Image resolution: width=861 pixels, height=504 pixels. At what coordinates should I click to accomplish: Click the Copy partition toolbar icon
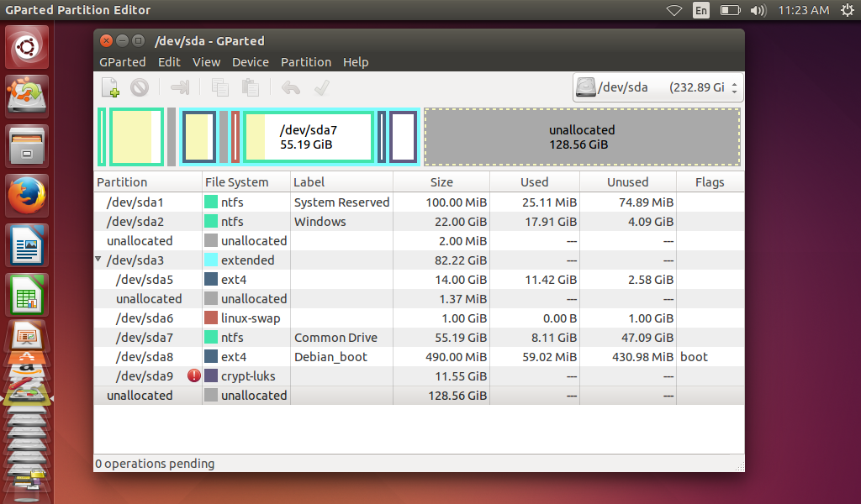point(220,87)
